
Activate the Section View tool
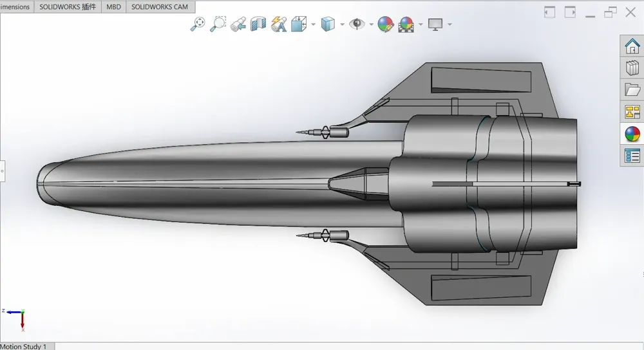tap(258, 24)
